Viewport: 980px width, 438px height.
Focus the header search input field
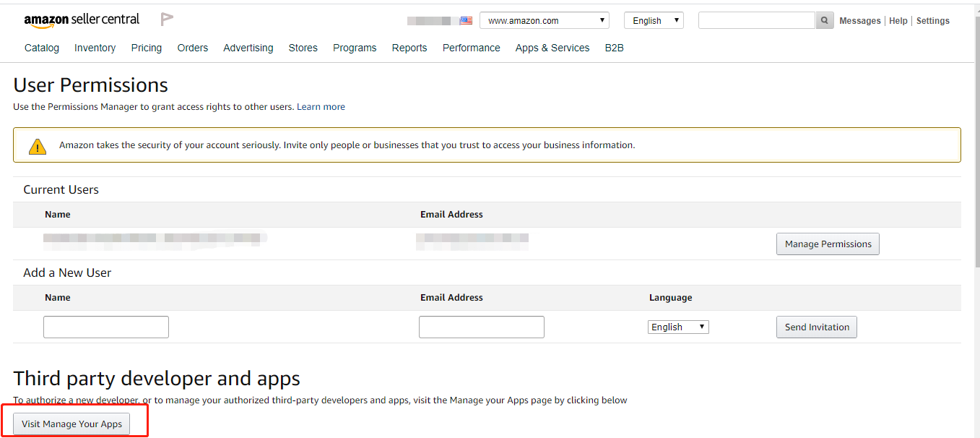click(x=757, y=20)
